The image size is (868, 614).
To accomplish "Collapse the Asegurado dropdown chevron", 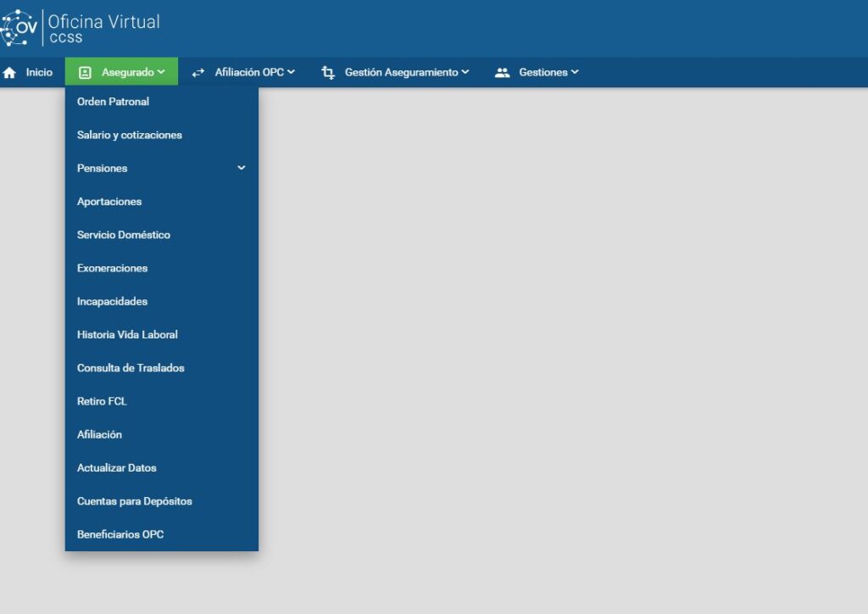I will tap(161, 72).
